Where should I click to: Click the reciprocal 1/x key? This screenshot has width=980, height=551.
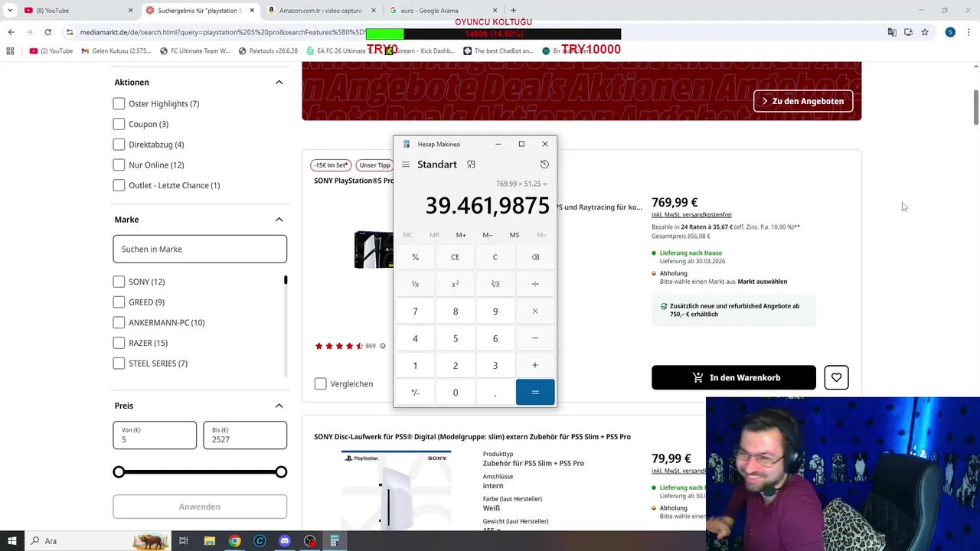[416, 284]
